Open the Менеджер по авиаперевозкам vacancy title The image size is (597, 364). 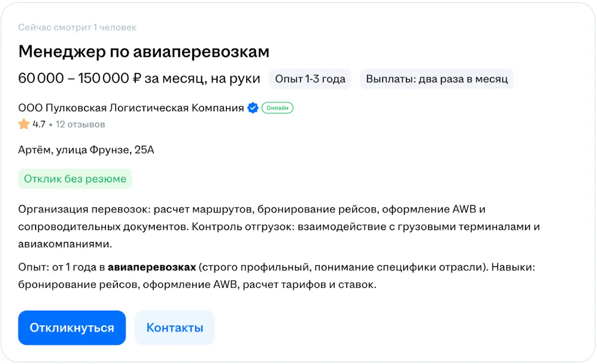pos(144,51)
